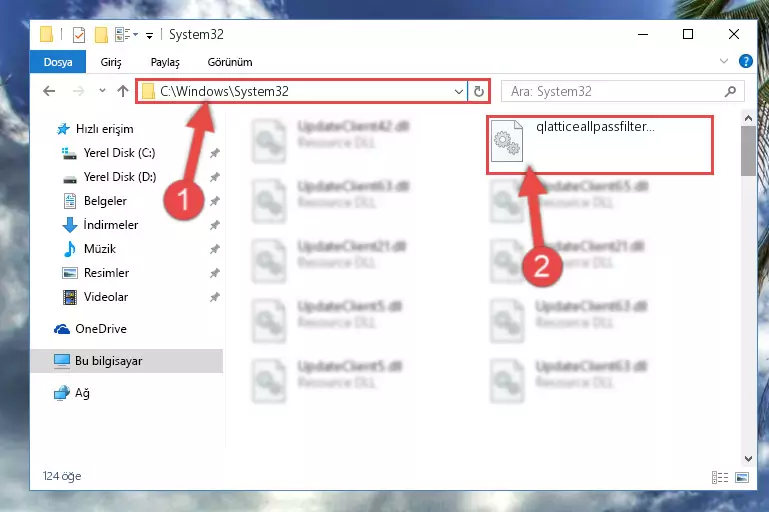Image resolution: width=769 pixels, height=512 pixels.
Task: Click the vertical scrollbar thumb
Action: [x=748, y=151]
